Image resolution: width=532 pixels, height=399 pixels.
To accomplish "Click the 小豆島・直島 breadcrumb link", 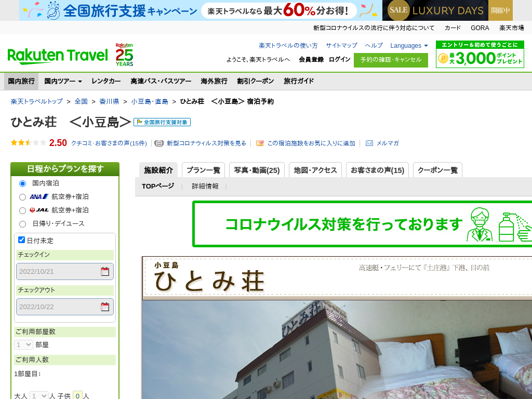I will pos(150,101).
